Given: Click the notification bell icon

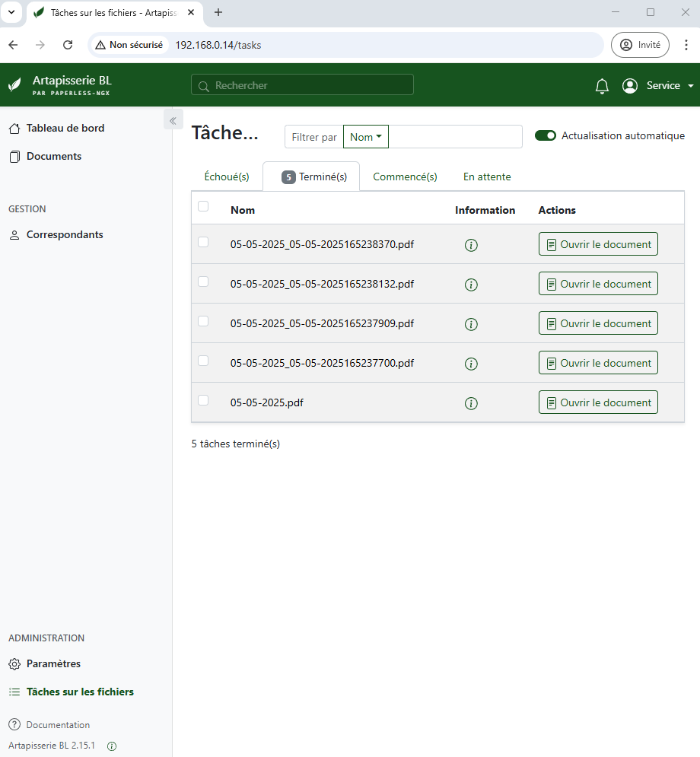Looking at the screenshot, I should click(602, 86).
